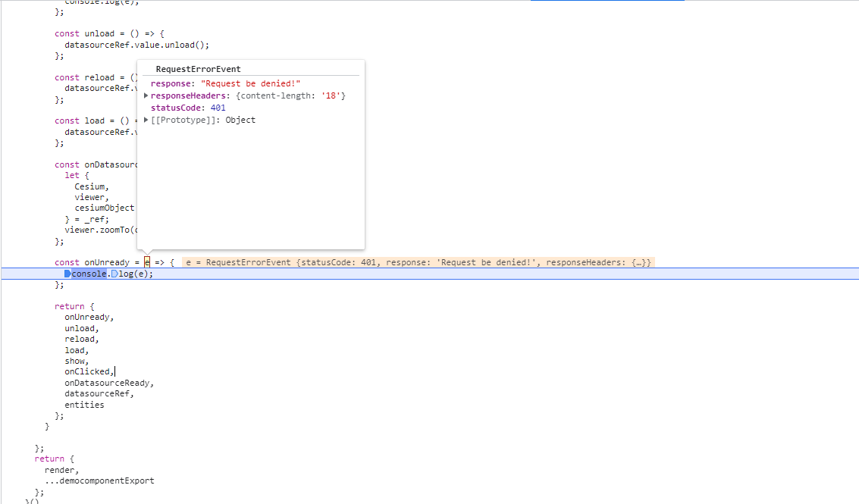The image size is (859, 504).
Task: Click 'onUnready,' in the return object
Action: coord(89,318)
